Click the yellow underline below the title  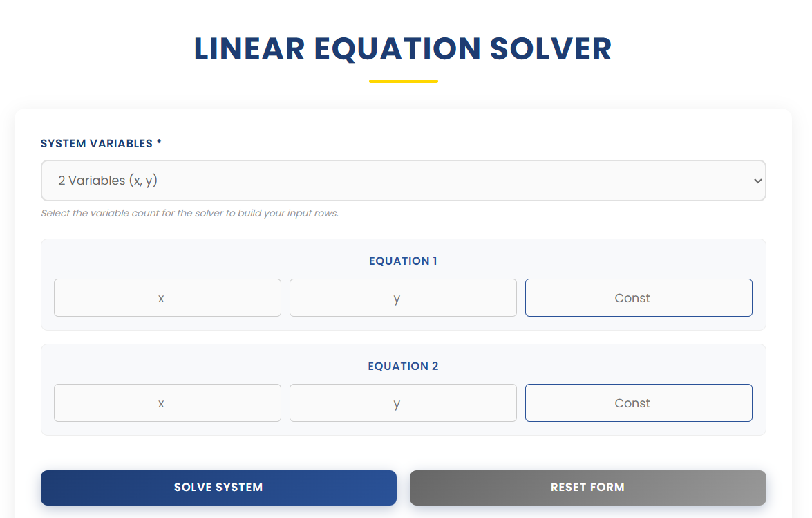point(403,81)
